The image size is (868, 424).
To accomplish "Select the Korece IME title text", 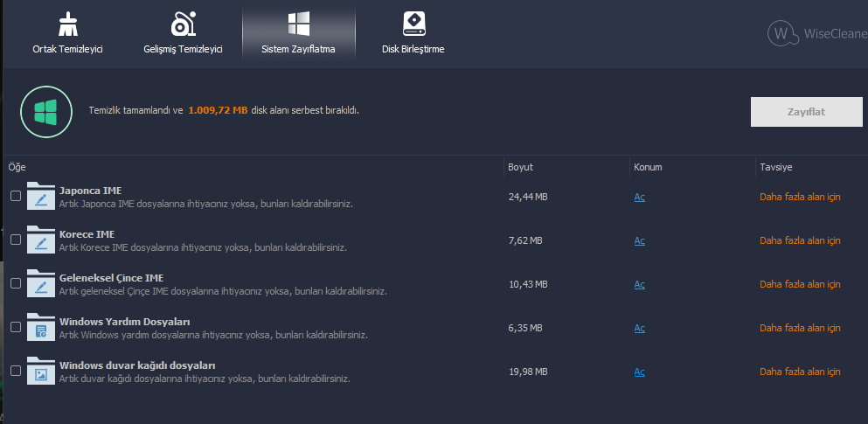I will pyautogui.click(x=87, y=234).
